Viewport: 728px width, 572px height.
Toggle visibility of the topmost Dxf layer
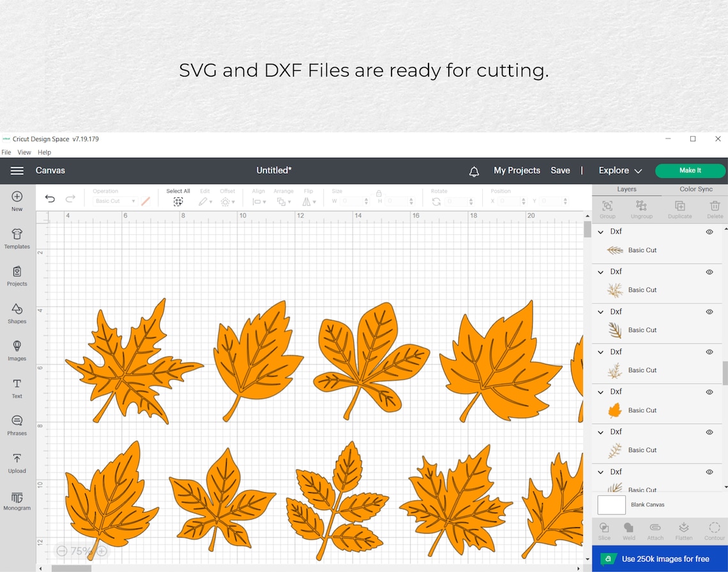point(709,232)
